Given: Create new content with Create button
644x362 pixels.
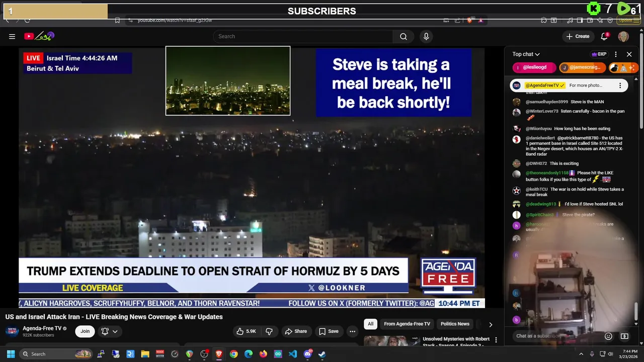Looking at the screenshot, I should click(578, 36).
